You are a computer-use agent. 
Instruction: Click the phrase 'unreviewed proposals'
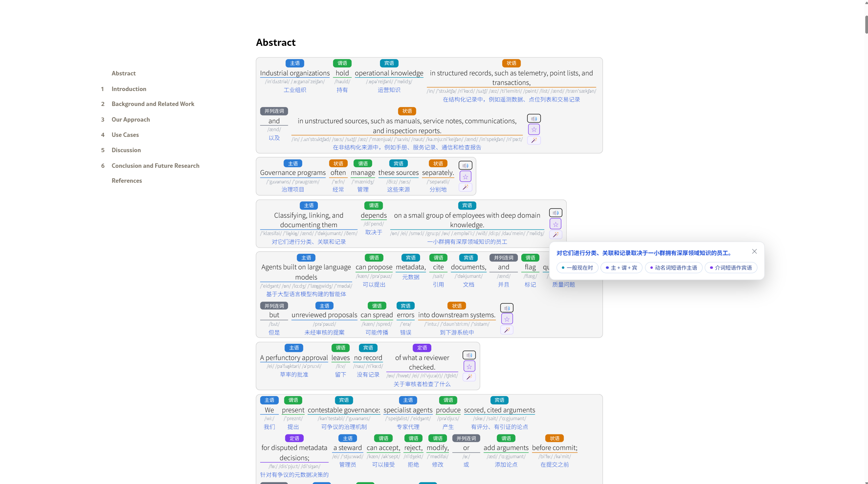coord(324,315)
